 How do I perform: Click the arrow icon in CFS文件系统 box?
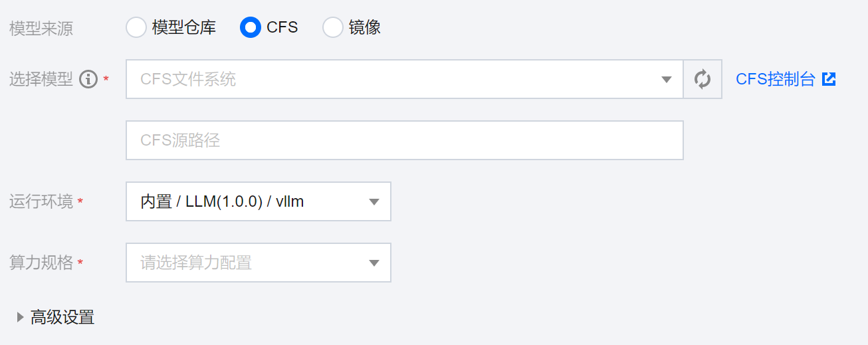coord(667,80)
